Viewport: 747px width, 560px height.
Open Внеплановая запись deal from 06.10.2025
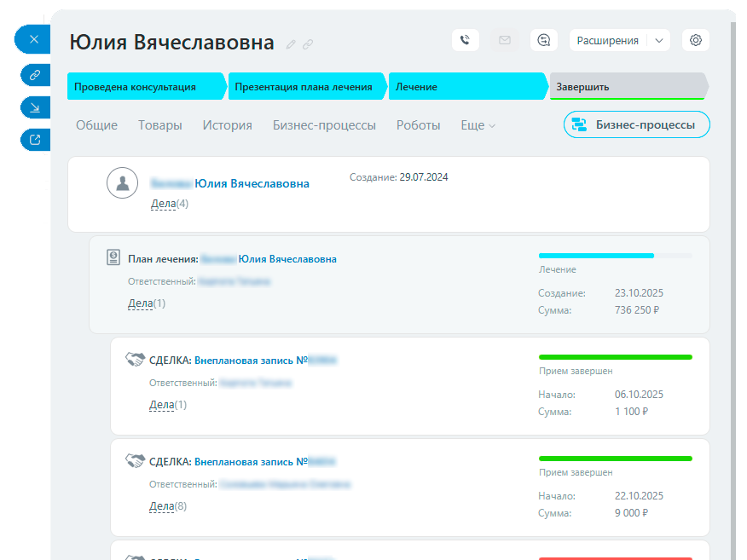(265, 361)
